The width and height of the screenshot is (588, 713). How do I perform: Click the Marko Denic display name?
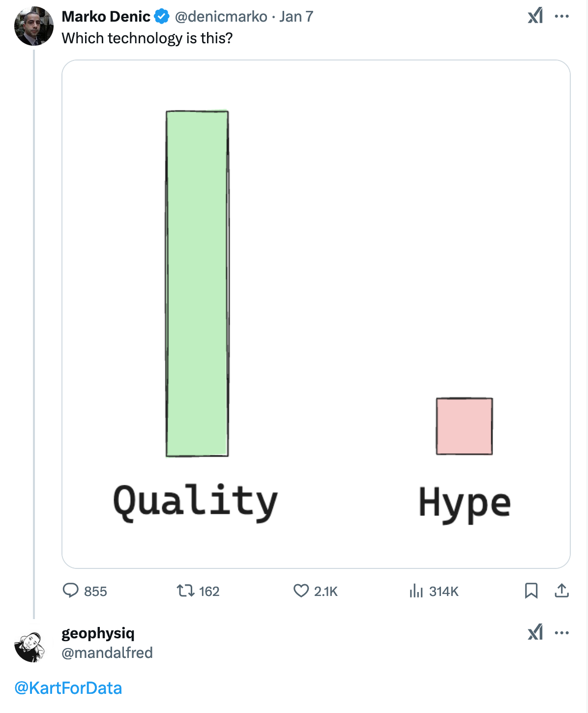click(106, 16)
